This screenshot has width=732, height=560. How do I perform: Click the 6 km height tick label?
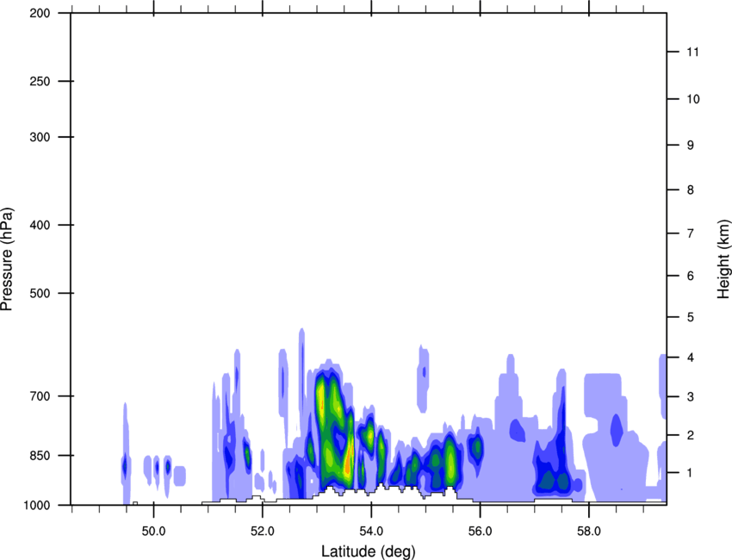tap(691, 276)
